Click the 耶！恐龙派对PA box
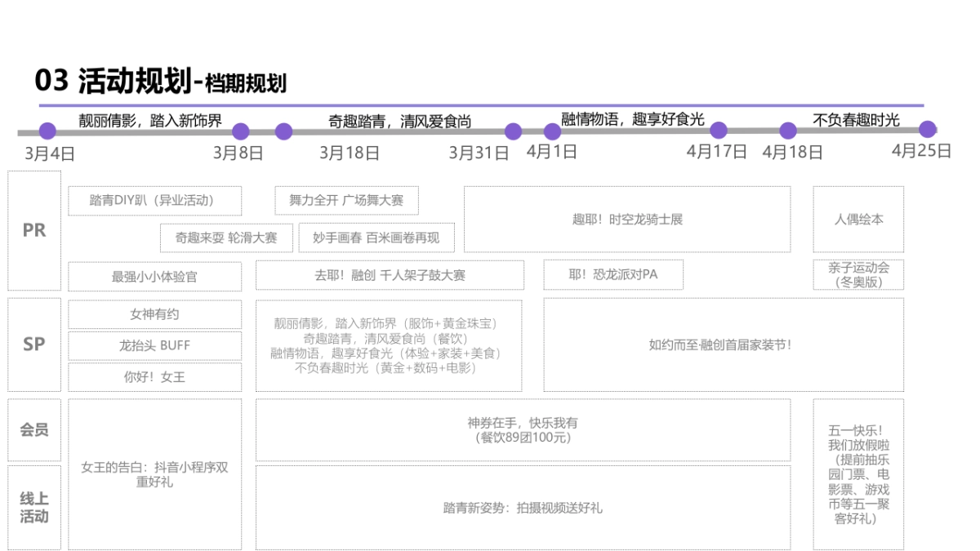Viewport: 980px width, 551px height. pyautogui.click(x=613, y=274)
